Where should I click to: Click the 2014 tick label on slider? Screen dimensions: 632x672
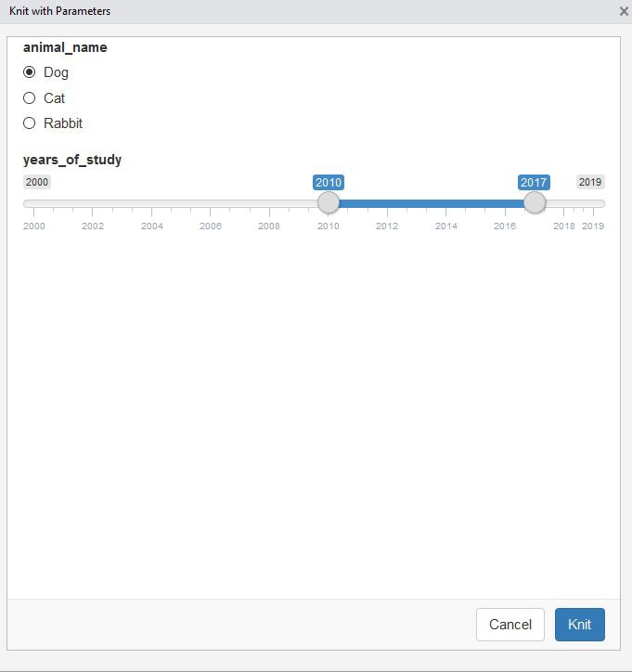tap(446, 226)
